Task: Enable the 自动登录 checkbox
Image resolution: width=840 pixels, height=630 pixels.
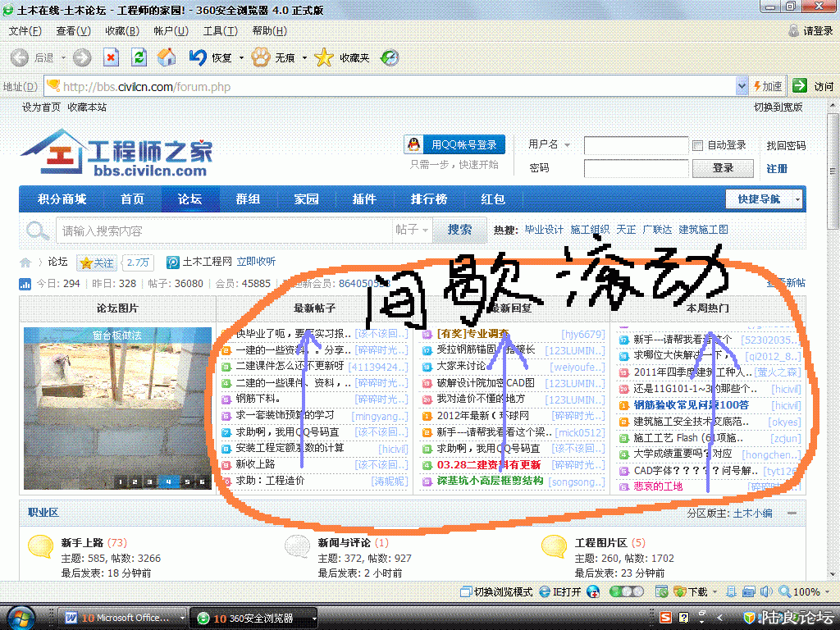Action: point(698,145)
